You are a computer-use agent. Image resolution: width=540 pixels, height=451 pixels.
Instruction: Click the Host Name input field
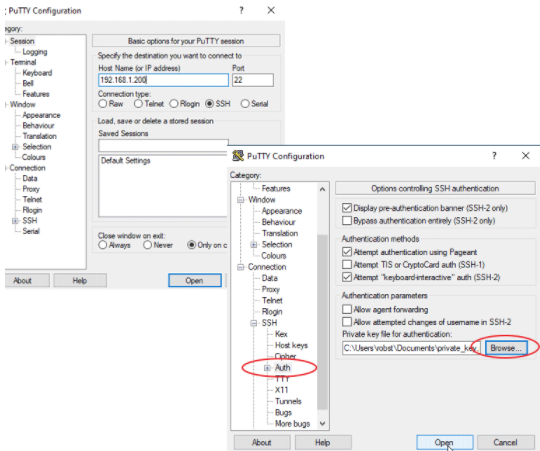pyautogui.click(x=163, y=80)
